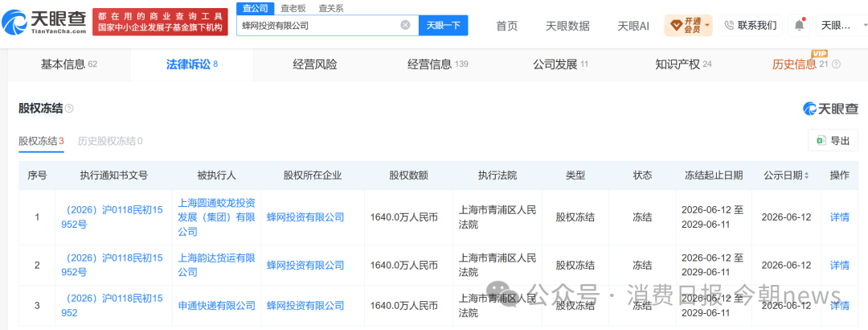Switch to the 知识产权 tab
This screenshot has width=868, height=330.
coord(683,64)
